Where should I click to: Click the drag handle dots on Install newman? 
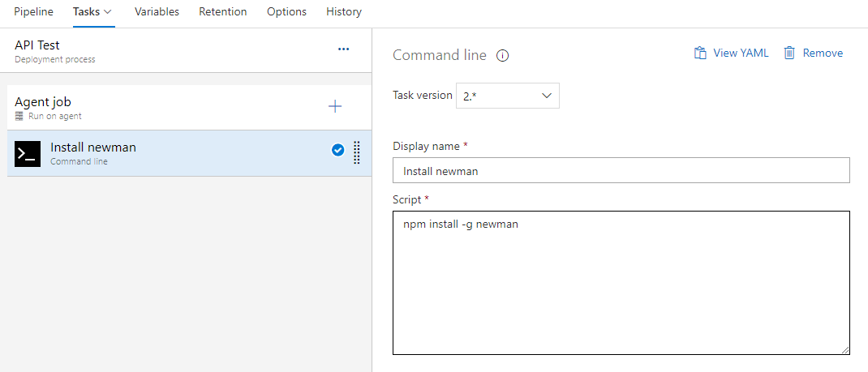[x=356, y=152]
